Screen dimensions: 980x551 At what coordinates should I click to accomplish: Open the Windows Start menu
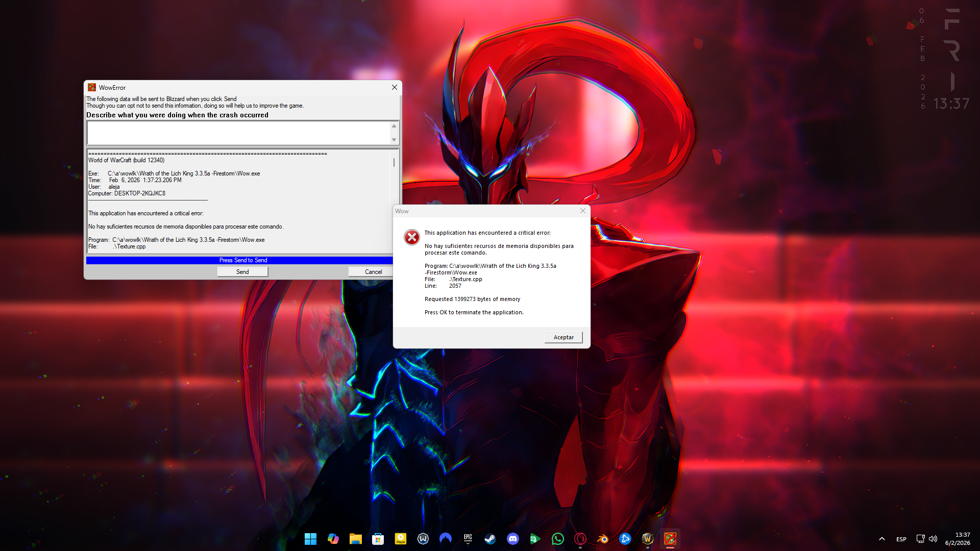click(310, 539)
